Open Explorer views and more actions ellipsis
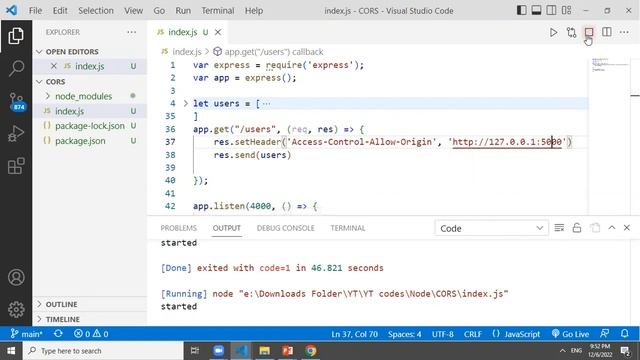Screen dimensions: 640x360 131,32
